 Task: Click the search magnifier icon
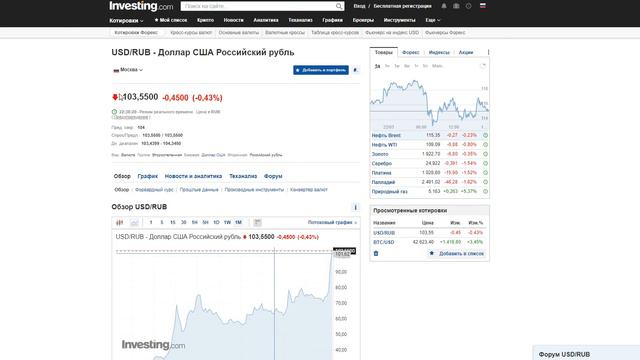pyautogui.click(x=339, y=6)
